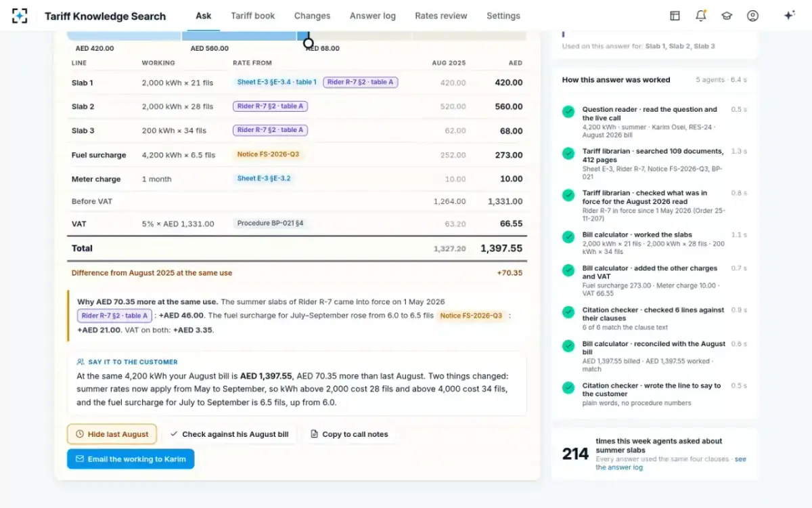Click check icon for wrote the line to say
This screenshot has width=812, height=508.
(568, 388)
